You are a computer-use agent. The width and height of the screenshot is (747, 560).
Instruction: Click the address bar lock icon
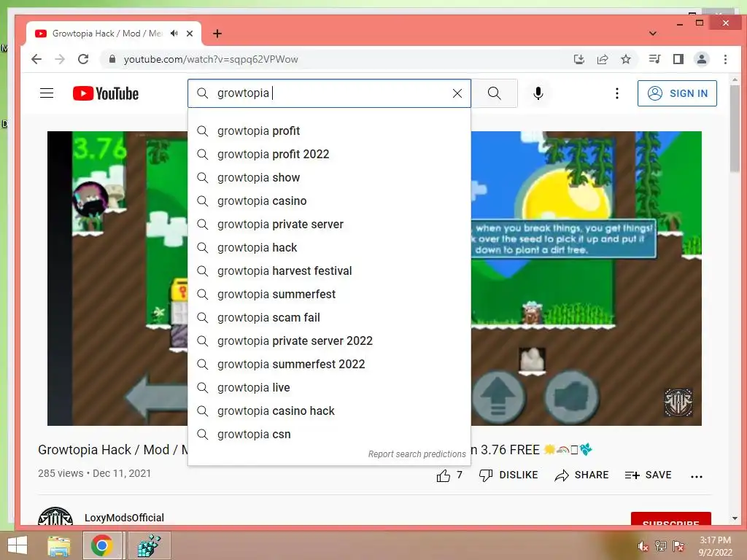click(x=112, y=59)
